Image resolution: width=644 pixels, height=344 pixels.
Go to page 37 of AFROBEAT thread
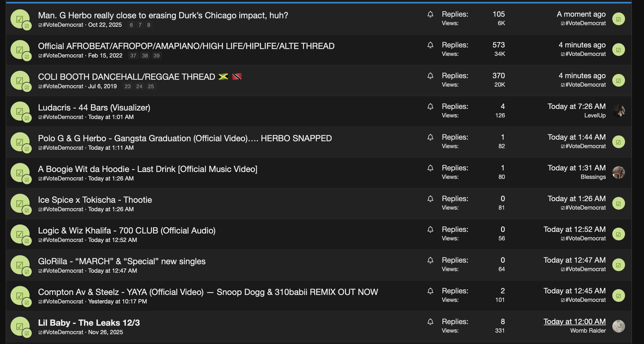pos(133,55)
